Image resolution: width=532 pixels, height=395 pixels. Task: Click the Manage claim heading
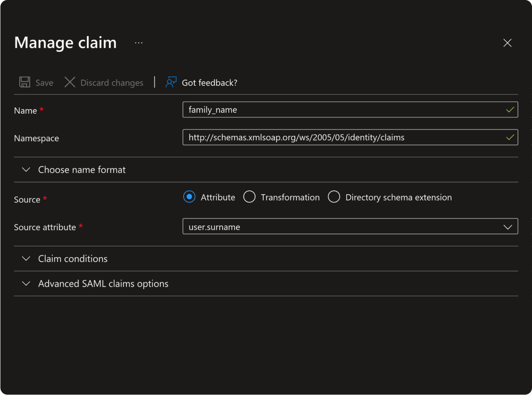[66, 43]
